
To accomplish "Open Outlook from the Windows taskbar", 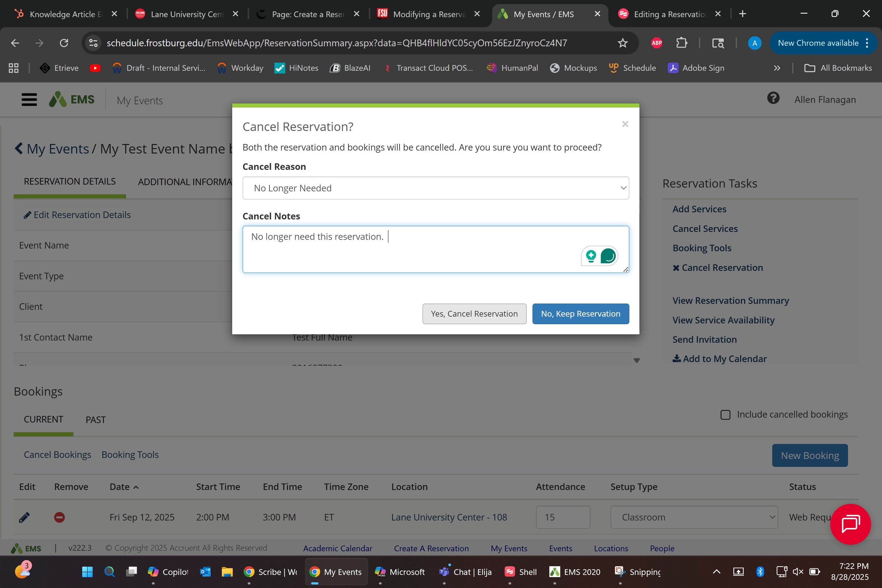I will click(x=205, y=572).
